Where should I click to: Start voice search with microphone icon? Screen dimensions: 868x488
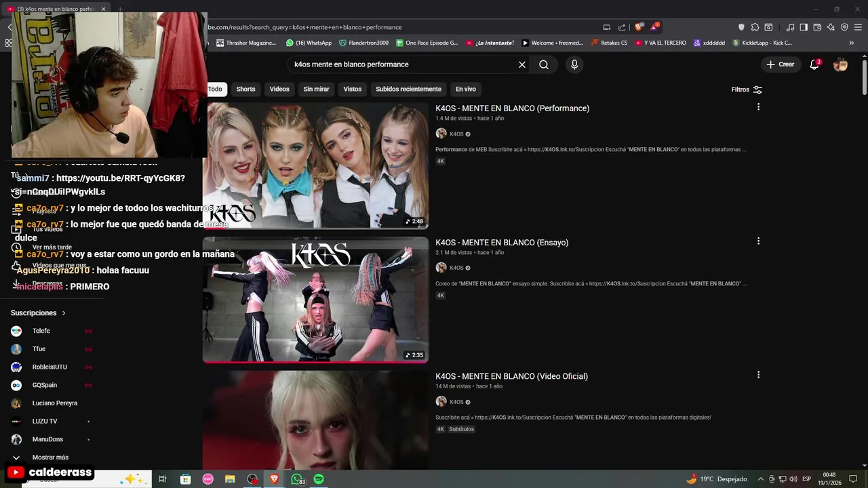click(574, 64)
